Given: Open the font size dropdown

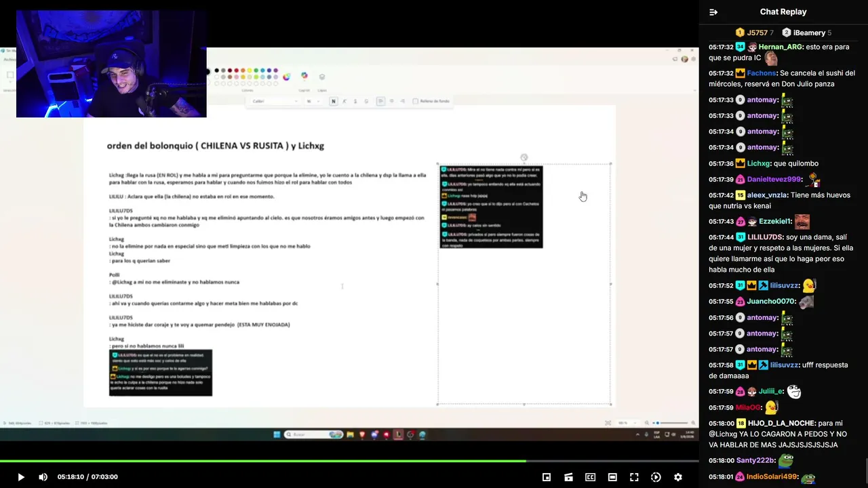Looking at the screenshot, I should (x=313, y=101).
